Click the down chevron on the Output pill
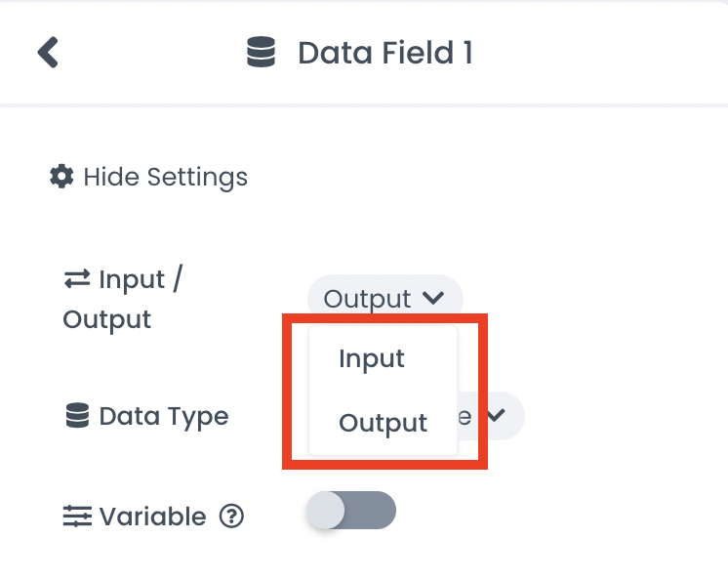 (x=434, y=299)
